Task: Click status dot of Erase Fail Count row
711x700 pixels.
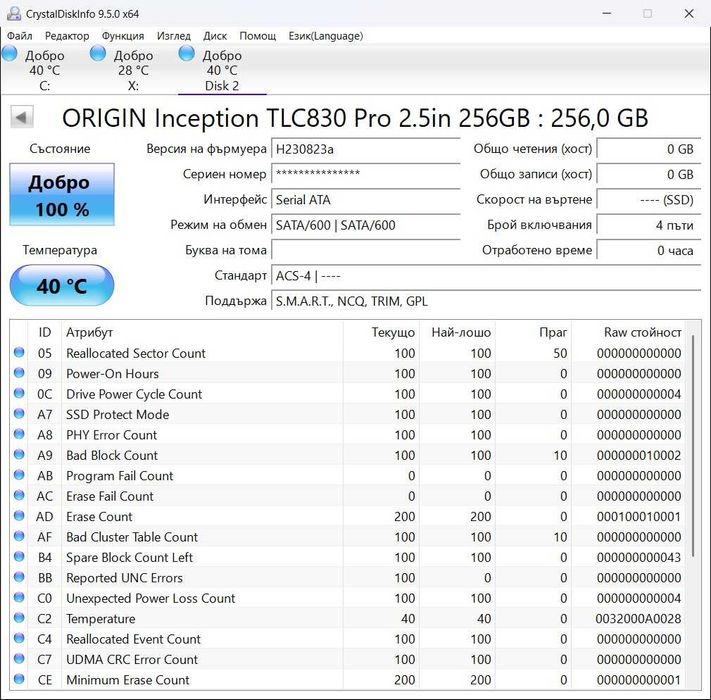Action: 19,495
